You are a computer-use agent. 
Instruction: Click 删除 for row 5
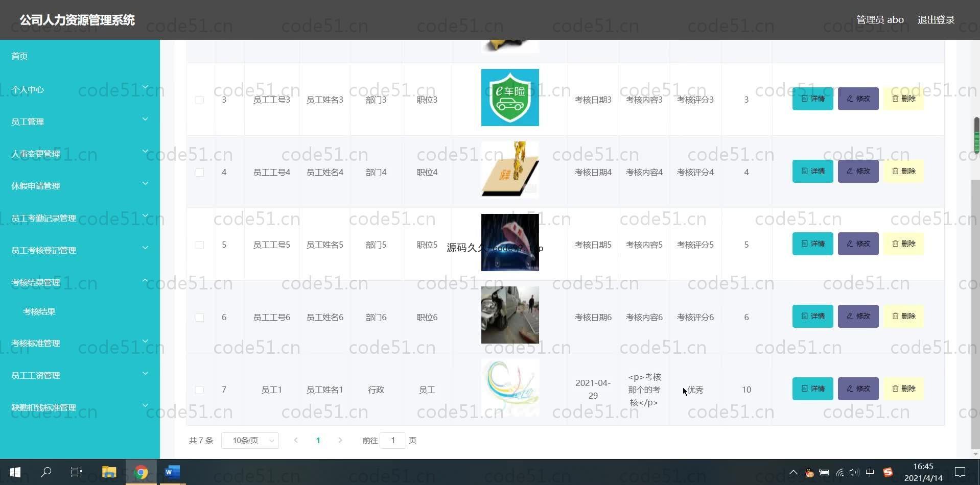(903, 244)
